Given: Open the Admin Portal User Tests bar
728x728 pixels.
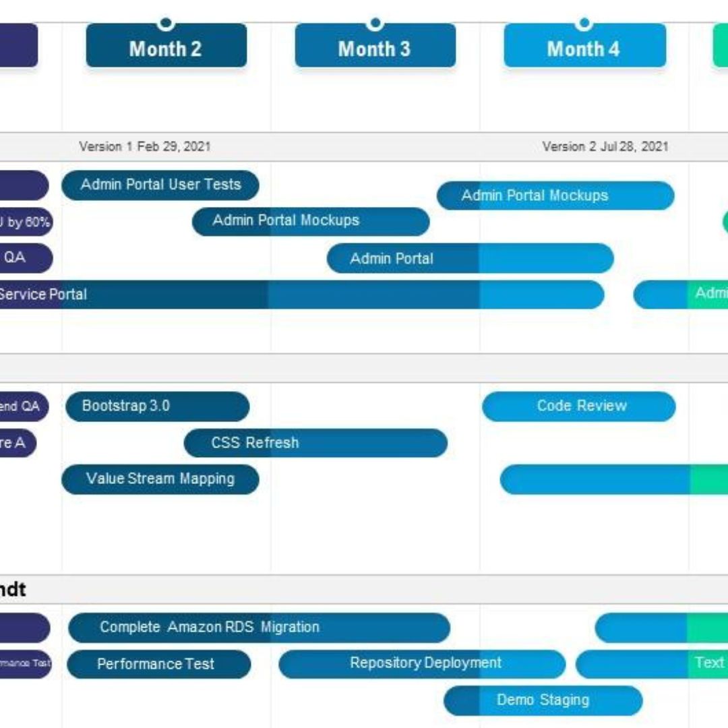Looking at the screenshot, I should tap(160, 185).
